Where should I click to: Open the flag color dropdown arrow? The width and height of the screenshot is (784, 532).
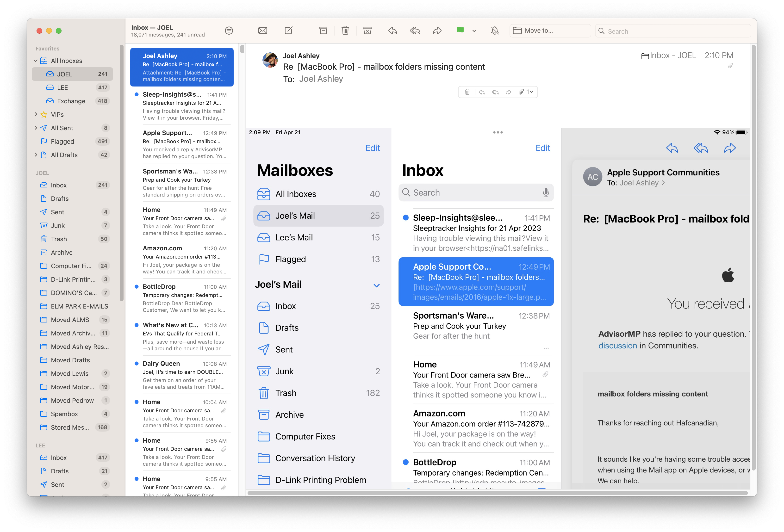pyautogui.click(x=474, y=31)
